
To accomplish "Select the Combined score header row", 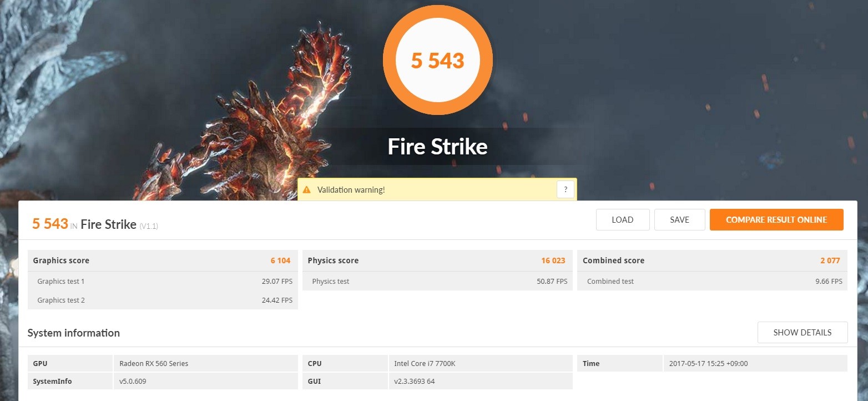I will pyautogui.click(x=712, y=260).
